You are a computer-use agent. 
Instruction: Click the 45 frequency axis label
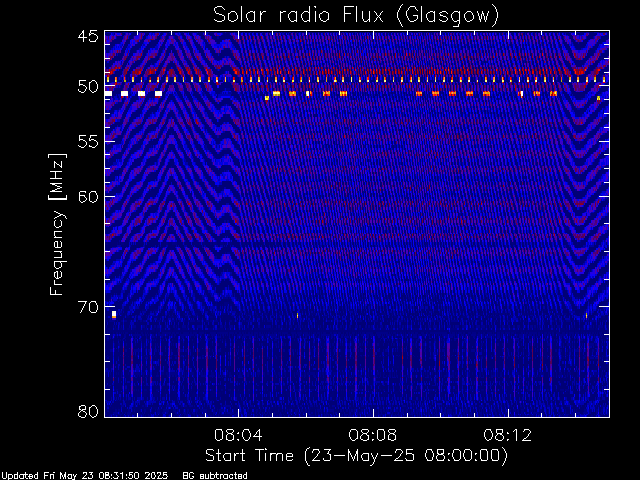click(x=88, y=36)
